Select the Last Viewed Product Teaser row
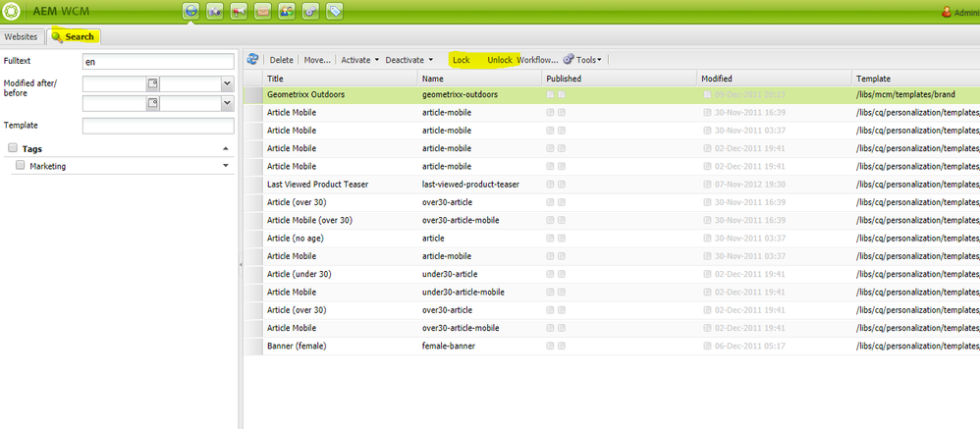The height and width of the screenshot is (429, 980). click(x=612, y=185)
